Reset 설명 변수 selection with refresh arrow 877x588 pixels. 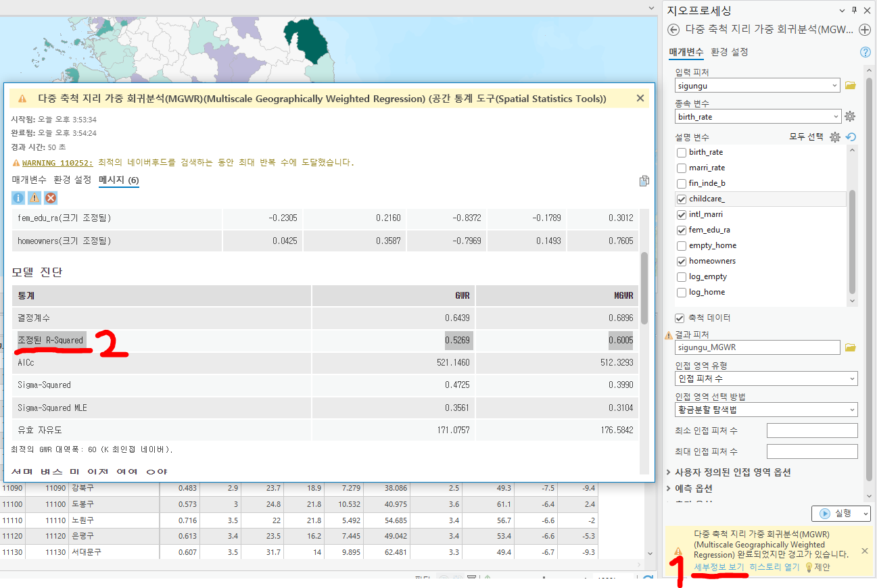tap(851, 137)
